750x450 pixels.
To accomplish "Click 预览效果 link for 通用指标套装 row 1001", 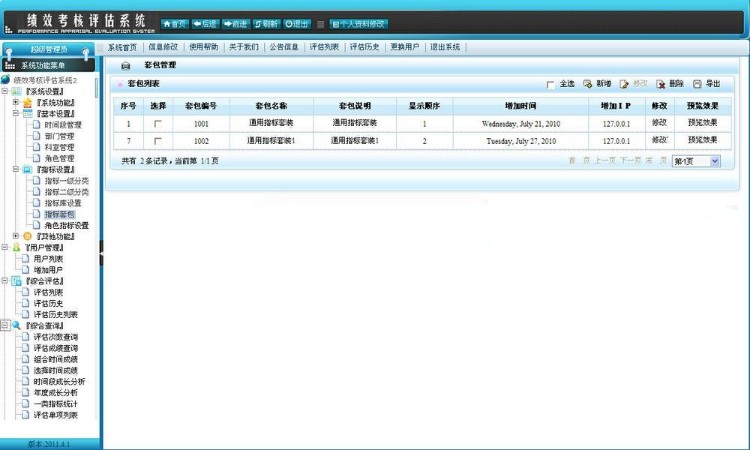I will click(x=703, y=123).
